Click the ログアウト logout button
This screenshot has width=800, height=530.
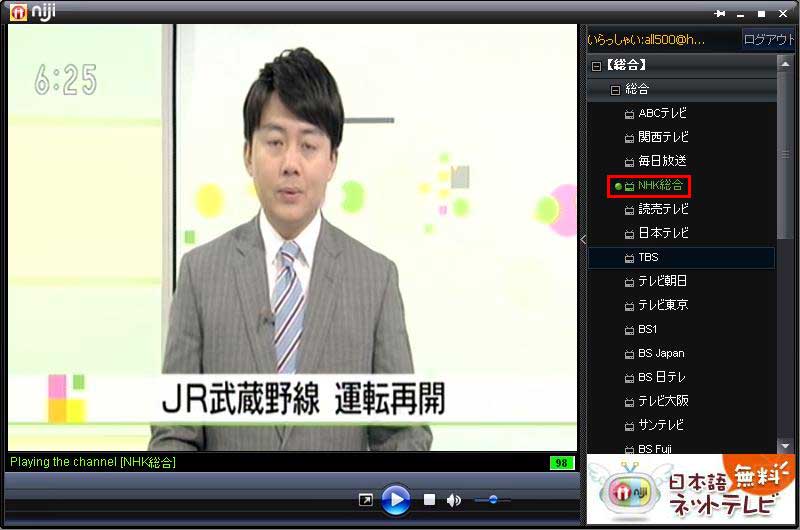coord(768,39)
